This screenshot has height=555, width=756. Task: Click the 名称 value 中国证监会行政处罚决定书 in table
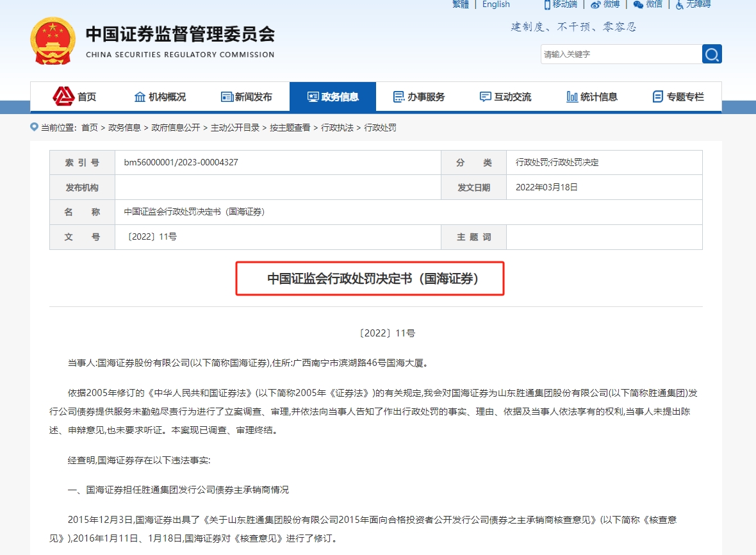194,211
